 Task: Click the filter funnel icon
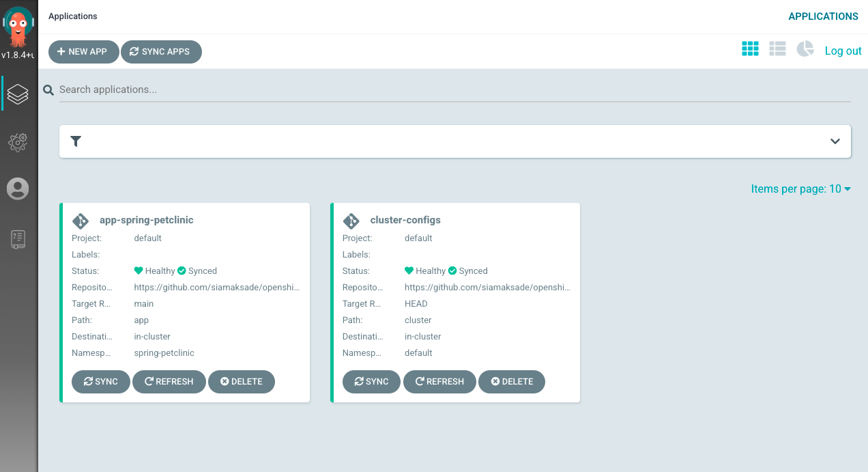click(76, 141)
